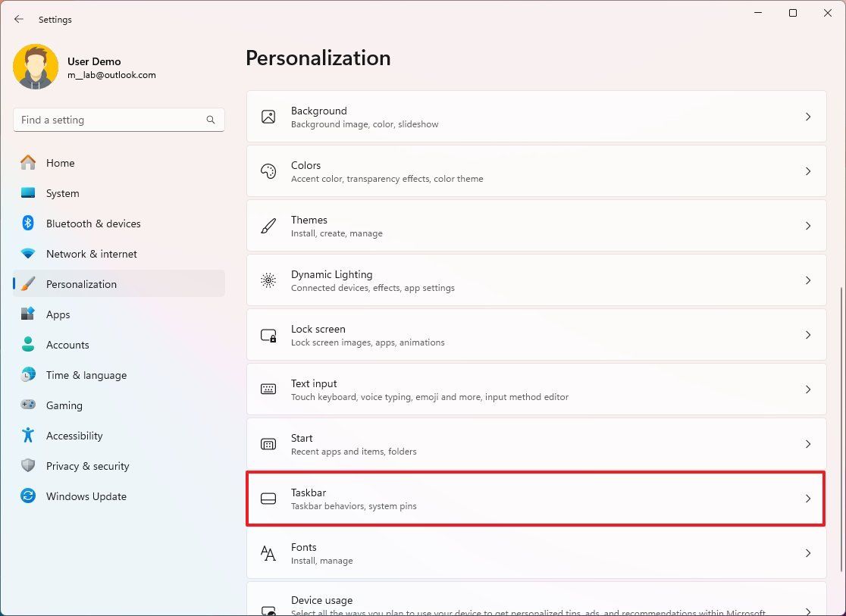Click the Find a setting search box
Image resolution: width=846 pixels, height=616 pixels.
[x=119, y=120]
